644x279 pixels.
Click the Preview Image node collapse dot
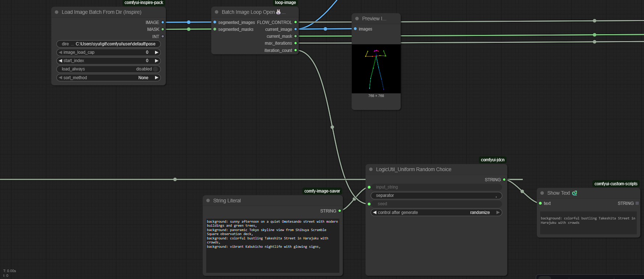[357, 19]
